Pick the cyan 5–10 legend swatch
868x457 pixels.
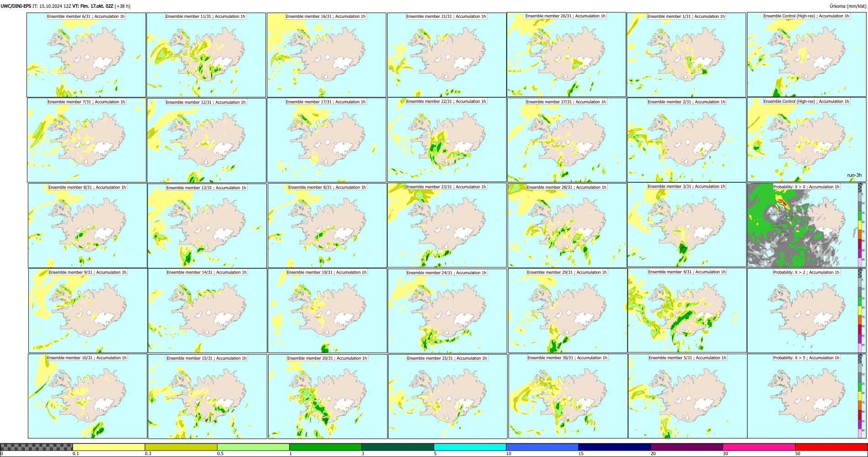point(470,447)
